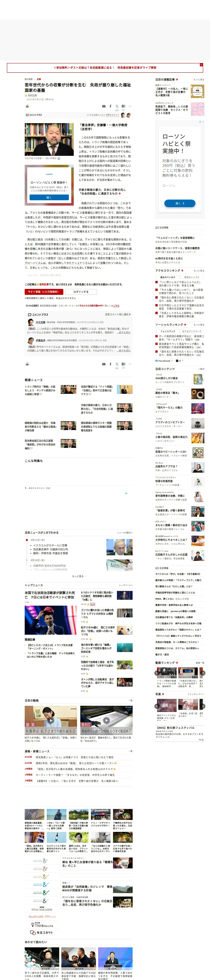Go to previous photo gallery slide
Viewport: 210px width, 980px height.
click(157, 706)
